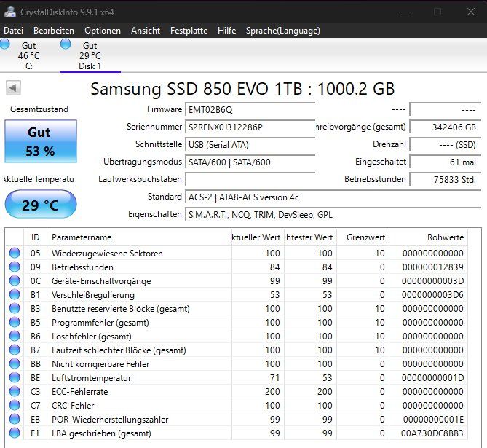487x448 pixels.
Task: Click total writes value 342406 GB
Action: click(x=446, y=127)
